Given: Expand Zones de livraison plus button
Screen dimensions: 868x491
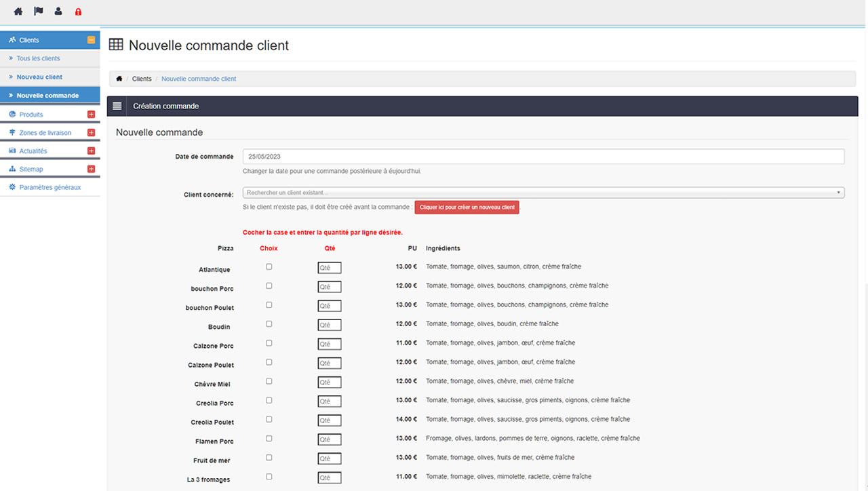Looking at the screenshot, I should pyautogui.click(x=91, y=133).
